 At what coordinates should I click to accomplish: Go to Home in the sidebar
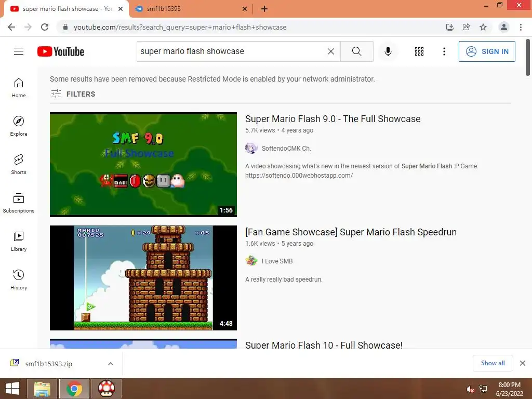[x=19, y=87]
